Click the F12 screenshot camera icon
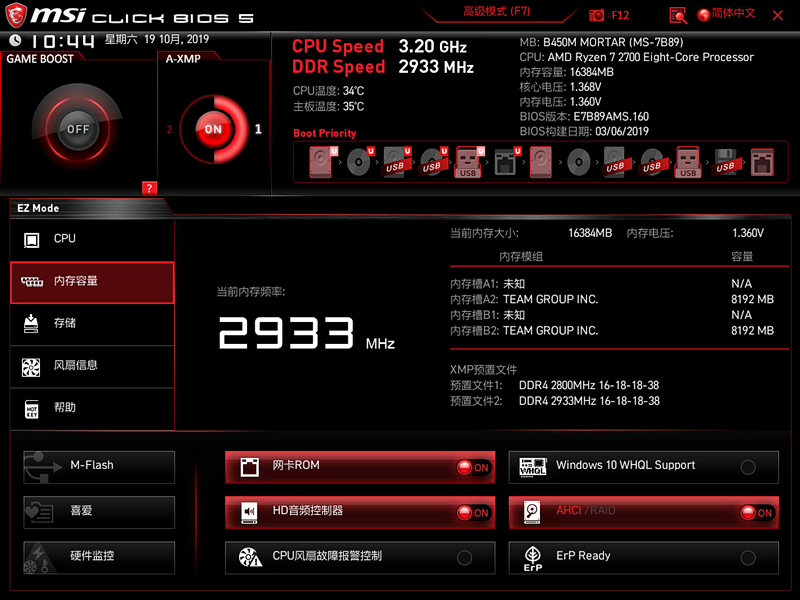 coord(596,15)
